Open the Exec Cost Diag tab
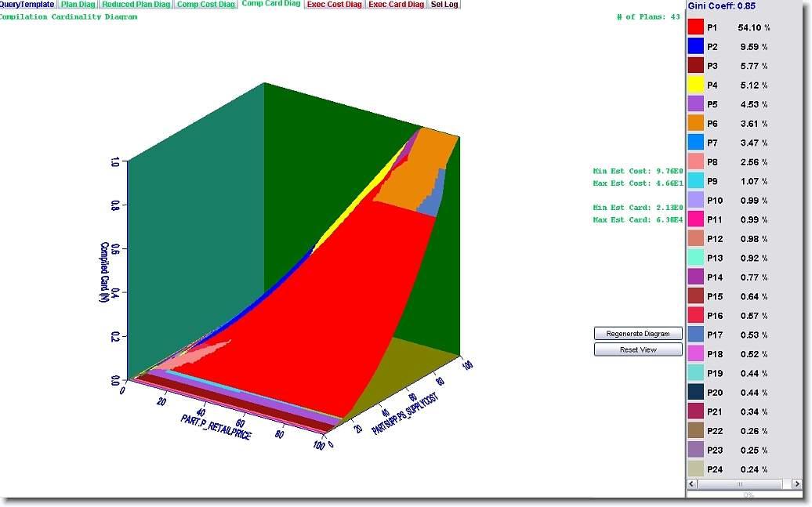Screen dimensions: 812x507 [335, 5]
